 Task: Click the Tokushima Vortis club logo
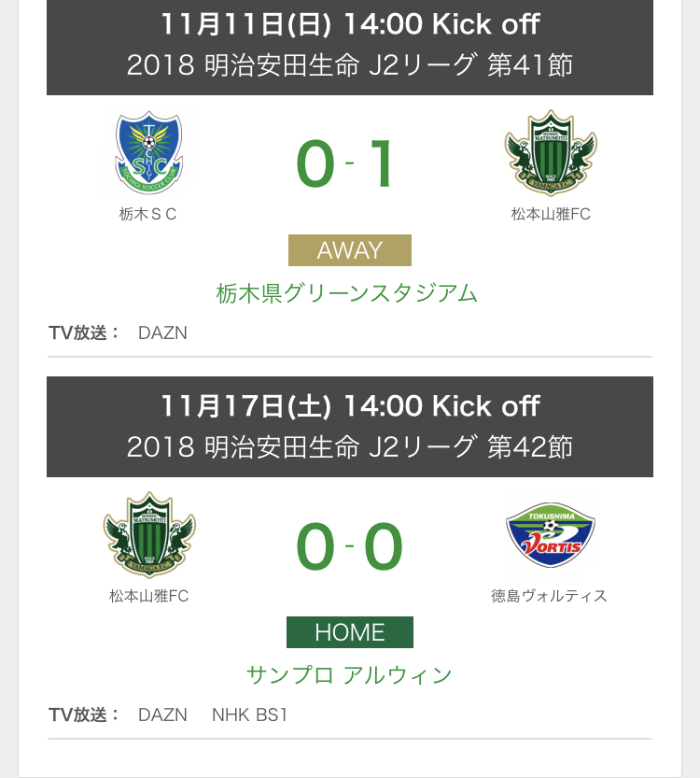point(551,535)
